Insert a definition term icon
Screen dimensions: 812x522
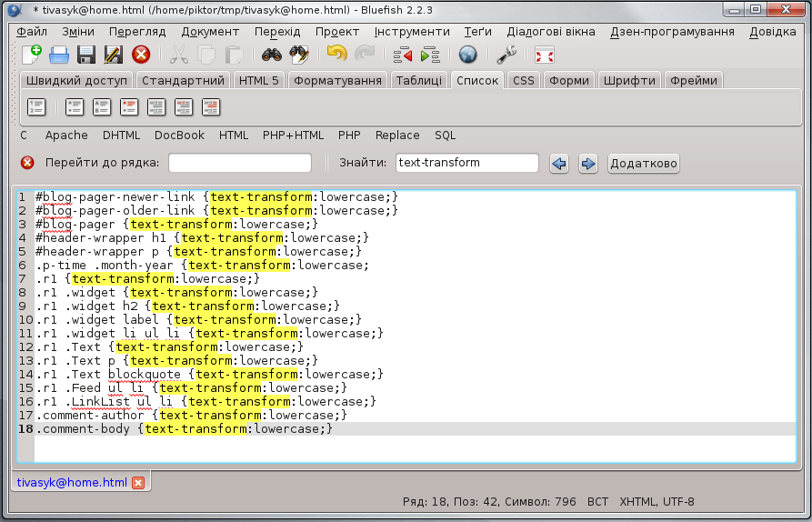pyautogui.click(x=184, y=107)
